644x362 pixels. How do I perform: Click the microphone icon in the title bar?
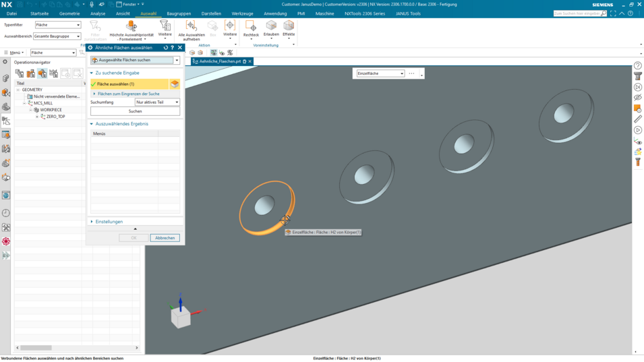coord(92,4)
